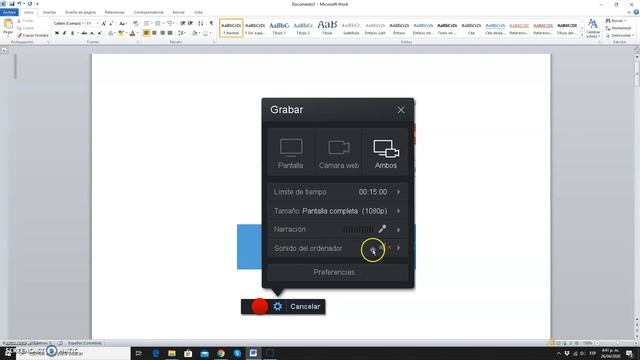Open the line spacing dropdown
This screenshot has width=640, height=360.
pos(182,33)
